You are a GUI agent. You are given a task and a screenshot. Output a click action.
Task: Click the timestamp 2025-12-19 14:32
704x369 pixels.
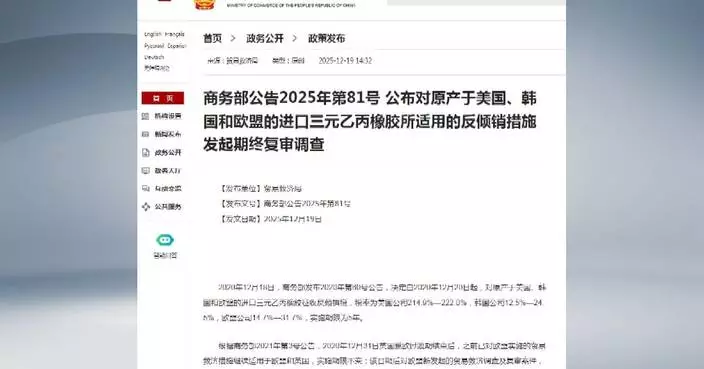click(345, 61)
